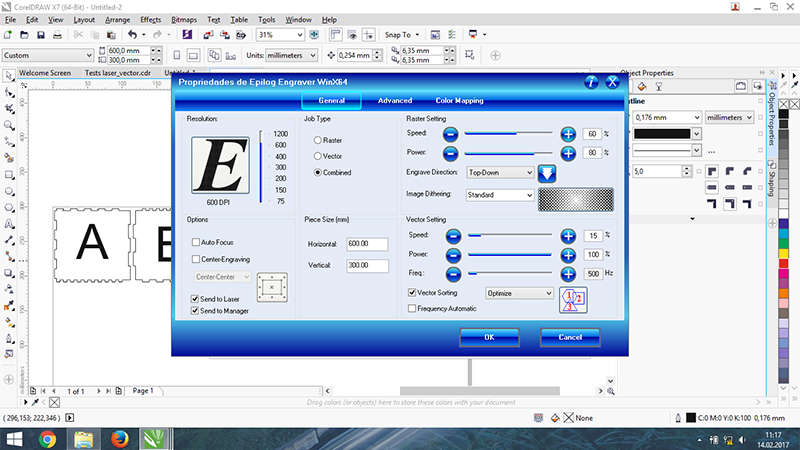This screenshot has width=800, height=450.
Task: Click Cancel in the Epilog dialog
Action: (x=570, y=337)
